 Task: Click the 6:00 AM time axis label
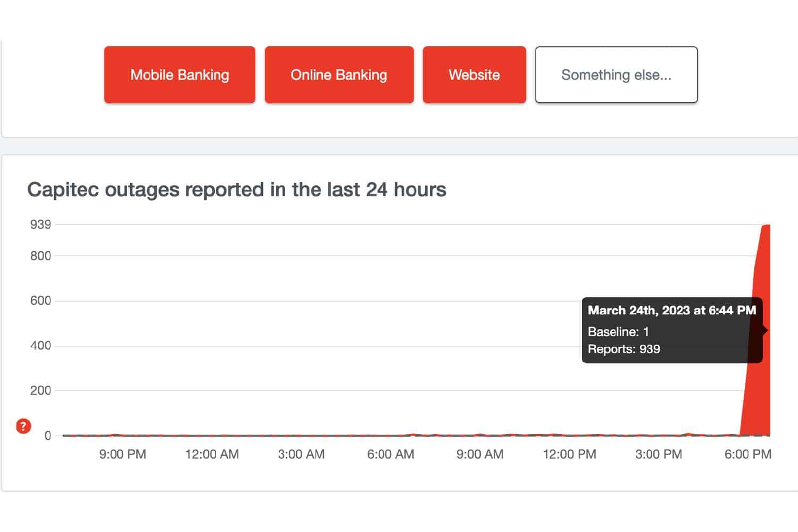tap(390, 454)
